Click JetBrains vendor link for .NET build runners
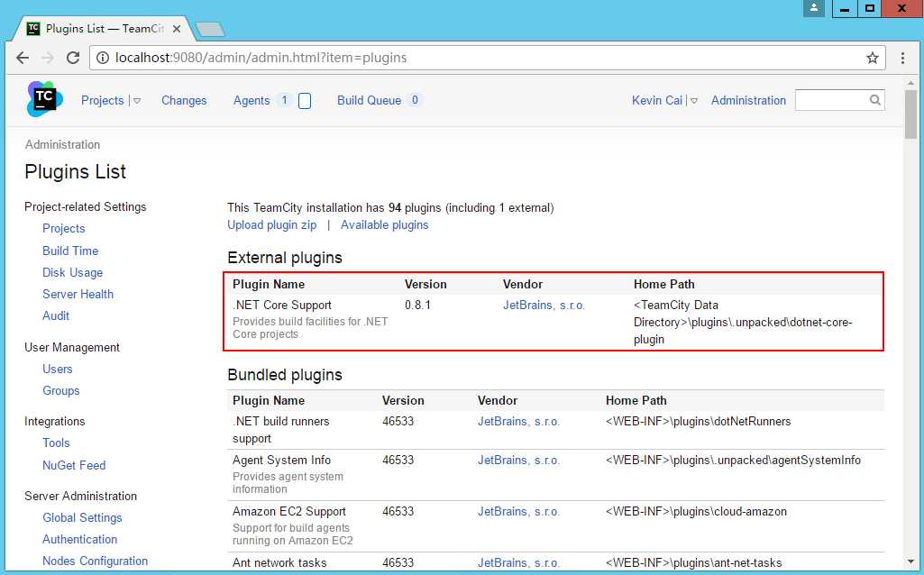Viewport: 924px width, 575px height. (x=518, y=422)
